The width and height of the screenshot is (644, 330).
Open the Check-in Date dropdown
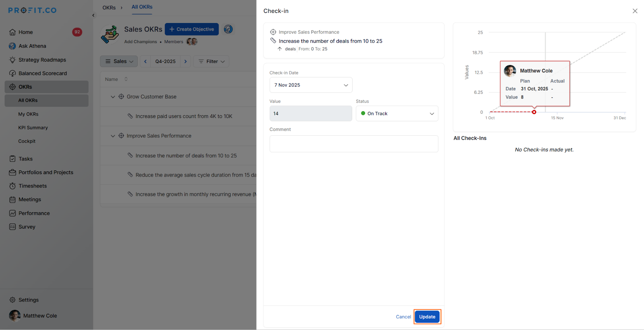coord(311,85)
